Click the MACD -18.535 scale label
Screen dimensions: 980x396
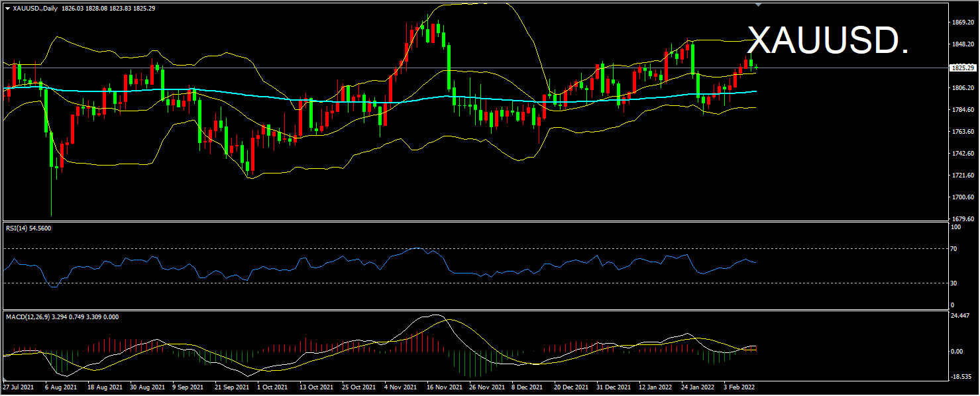(961, 376)
